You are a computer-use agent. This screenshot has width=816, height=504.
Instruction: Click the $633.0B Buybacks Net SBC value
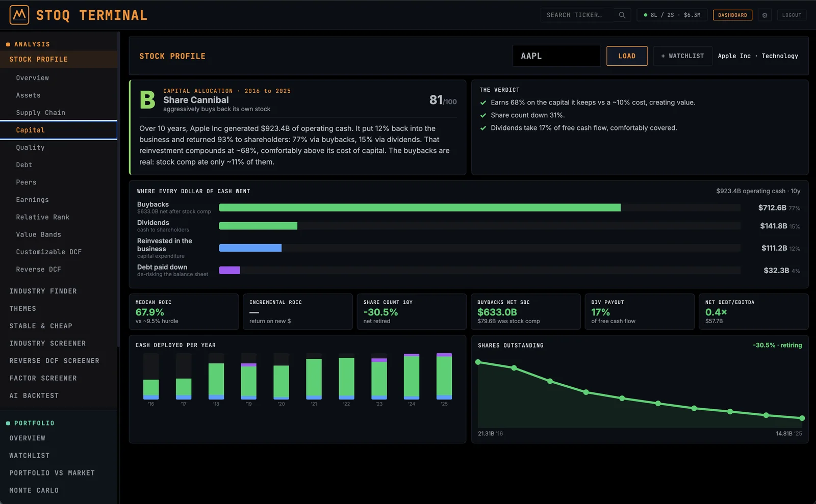click(x=497, y=312)
